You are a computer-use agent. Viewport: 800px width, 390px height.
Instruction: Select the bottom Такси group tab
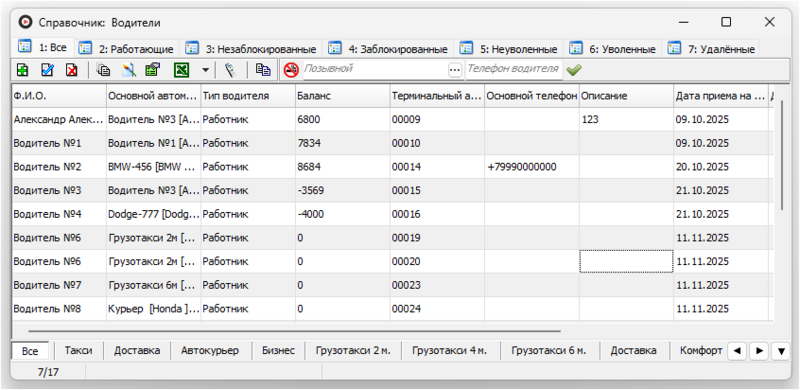[79, 351]
